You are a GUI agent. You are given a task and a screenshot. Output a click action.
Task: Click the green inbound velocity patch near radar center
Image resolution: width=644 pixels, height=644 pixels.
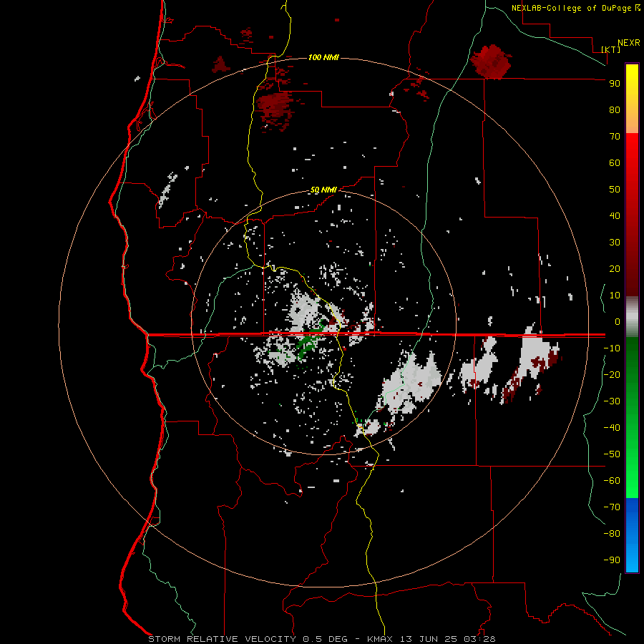309,342
